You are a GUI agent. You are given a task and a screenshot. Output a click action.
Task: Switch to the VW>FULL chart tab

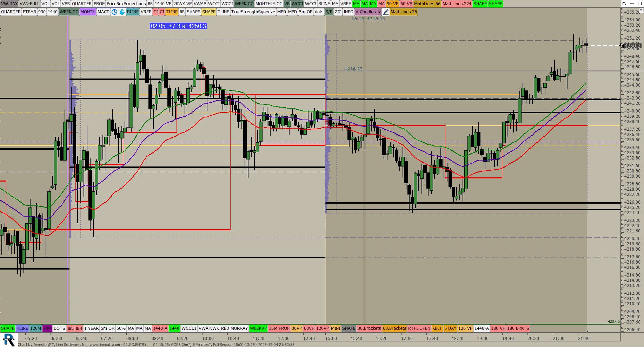coord(29,4)
